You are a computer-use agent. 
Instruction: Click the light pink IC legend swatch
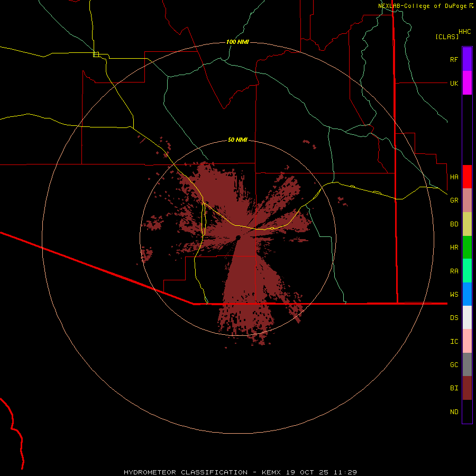pos(467,341)
